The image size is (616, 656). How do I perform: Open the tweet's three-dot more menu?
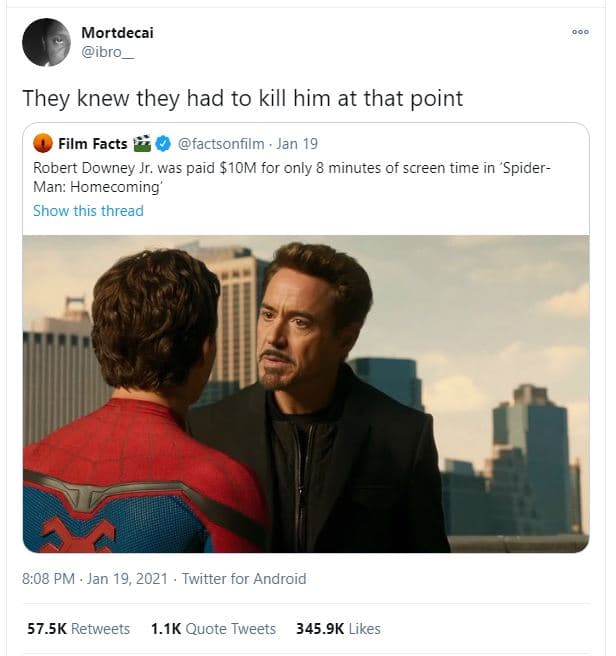tap(580, 33)
